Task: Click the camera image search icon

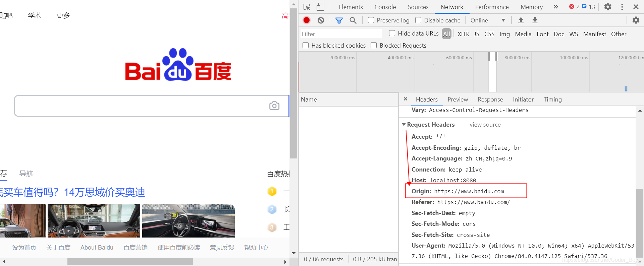Action: coord(274,106)
